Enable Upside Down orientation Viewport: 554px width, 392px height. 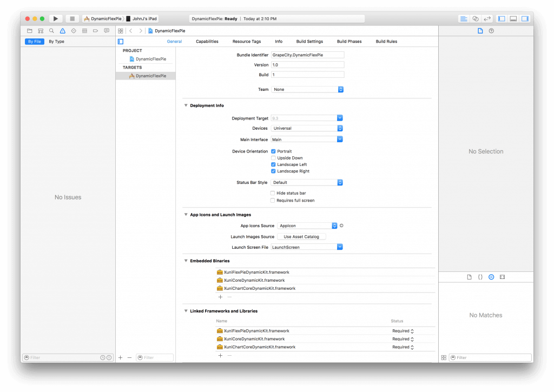click(x=273, y=158)
